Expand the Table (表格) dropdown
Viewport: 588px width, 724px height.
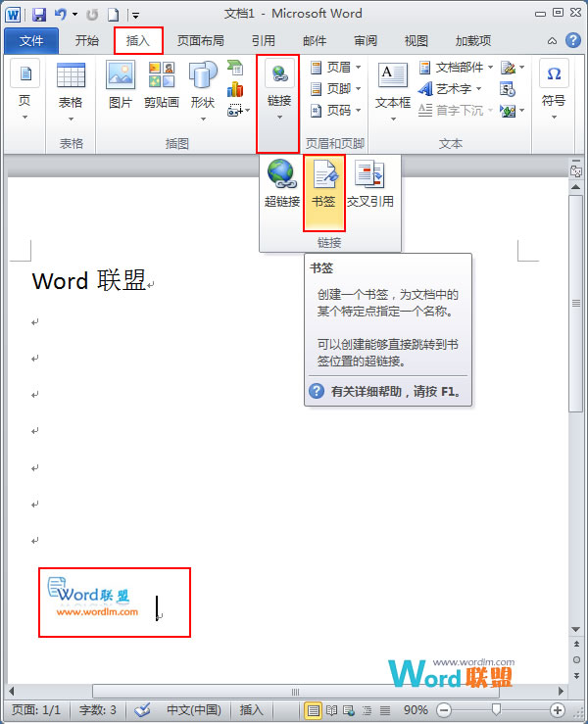pyautogui.click(x=71, y=86)
